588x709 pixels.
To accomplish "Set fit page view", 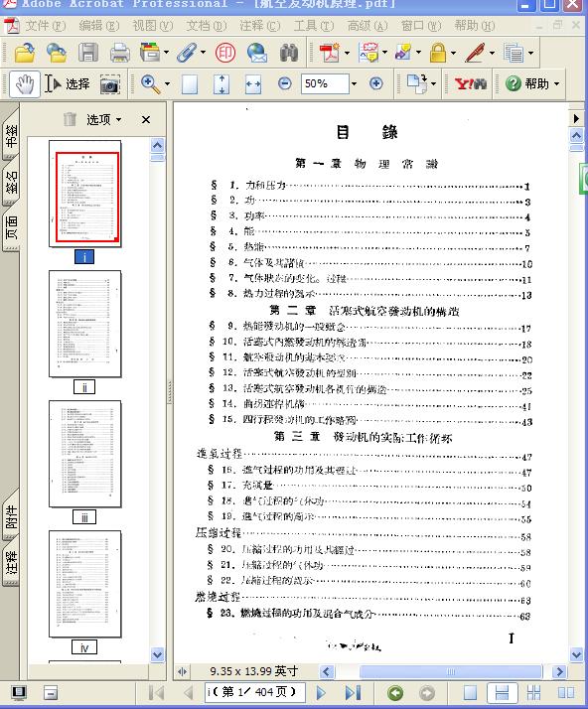I will [221, 84].
